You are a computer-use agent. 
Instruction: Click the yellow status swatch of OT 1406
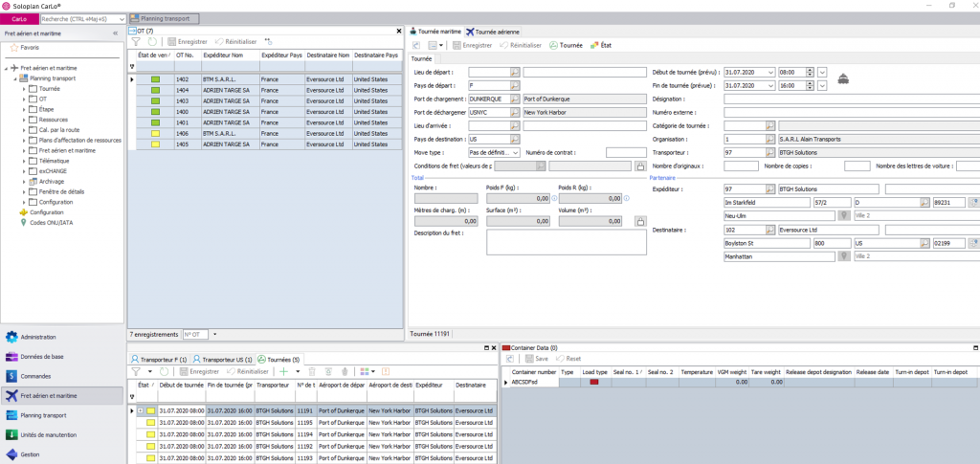click(x=155, y=134)
